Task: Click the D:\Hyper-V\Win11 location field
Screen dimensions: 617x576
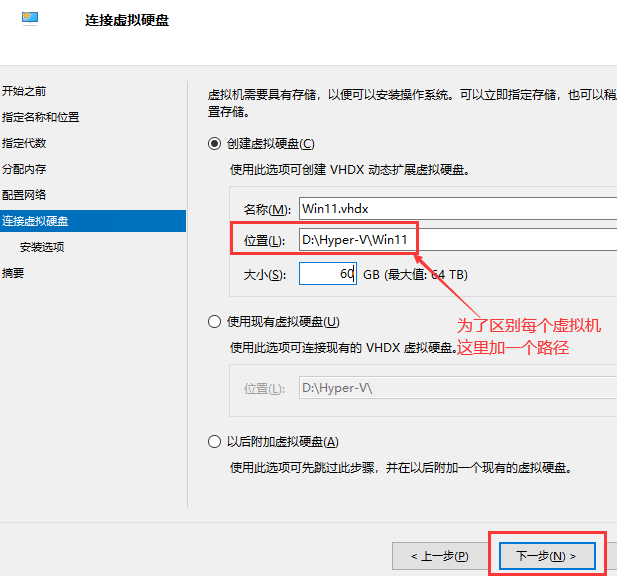Action: pyautogui.click(x=456, y=241)
